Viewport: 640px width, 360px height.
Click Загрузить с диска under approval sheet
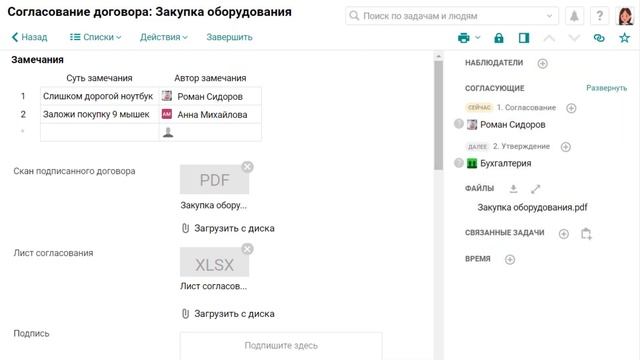[x=229, y=314]
